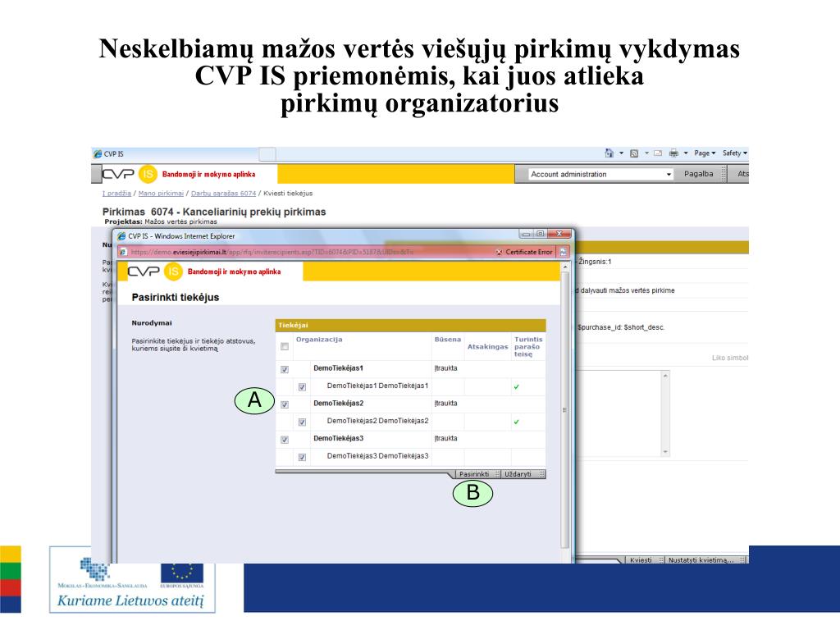Select the DemoTiekėjas3 organization name
This screenshot has height=630, width=840.
click(338, 439)
